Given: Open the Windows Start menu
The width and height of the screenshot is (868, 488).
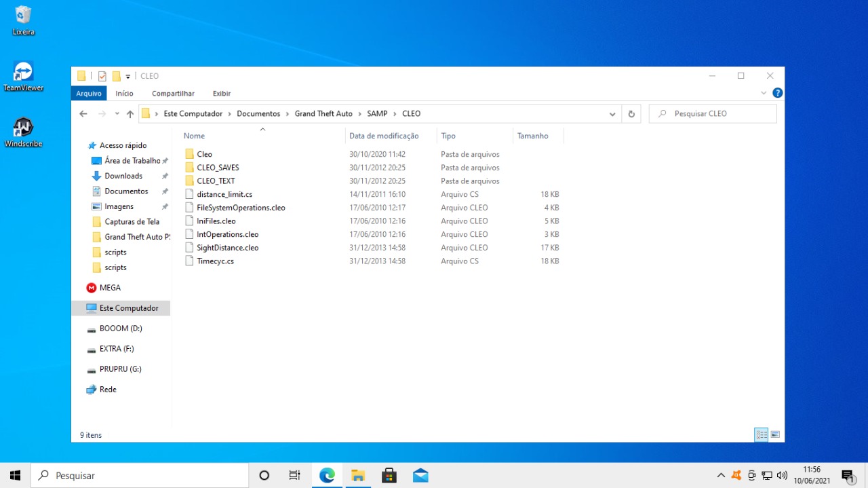Looking at the screenshot, I should (15, 476).
